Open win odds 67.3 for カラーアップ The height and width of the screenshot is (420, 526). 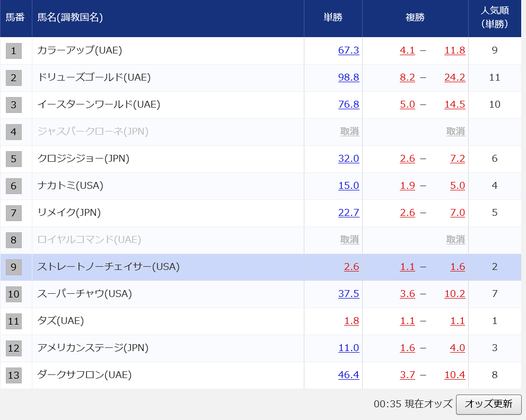[x=348, y=51]
